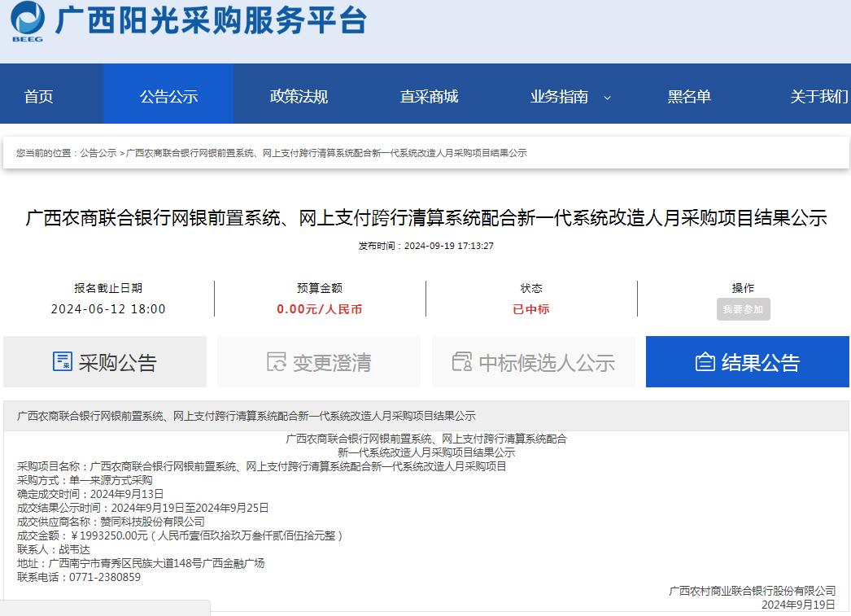Screen dimensions: 851x616
Task: Click the budget amount 0.00元/人民币
Action: [x=319, y=309]
